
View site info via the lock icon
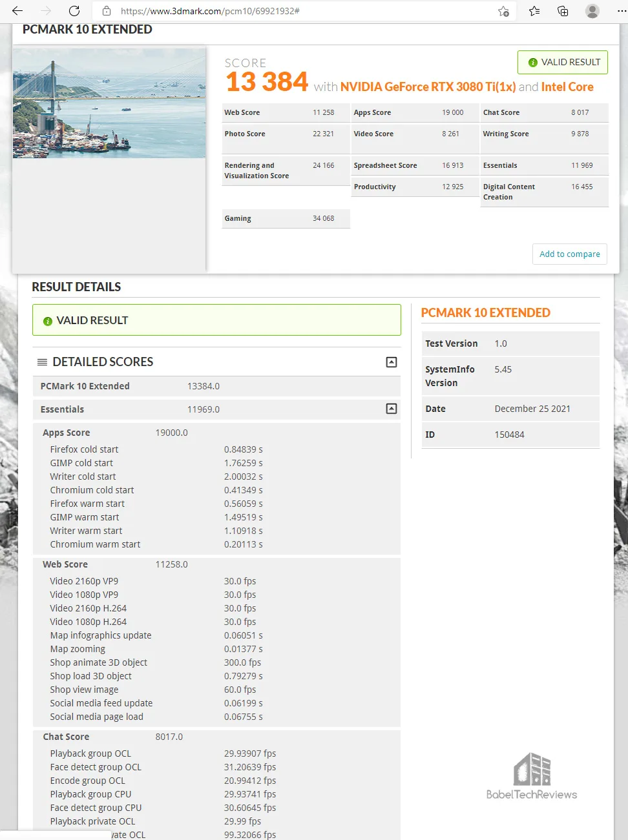(107, 11)
